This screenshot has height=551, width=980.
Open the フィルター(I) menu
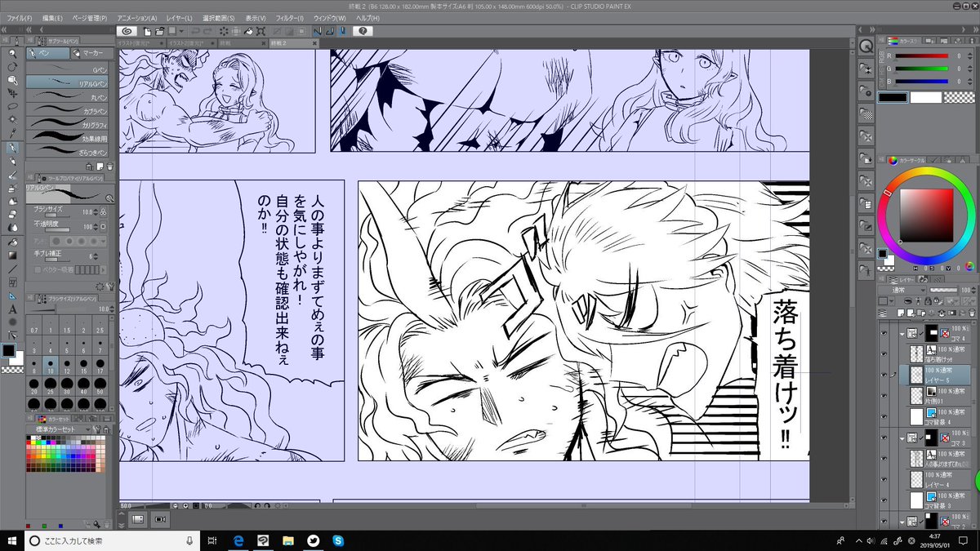288,18
